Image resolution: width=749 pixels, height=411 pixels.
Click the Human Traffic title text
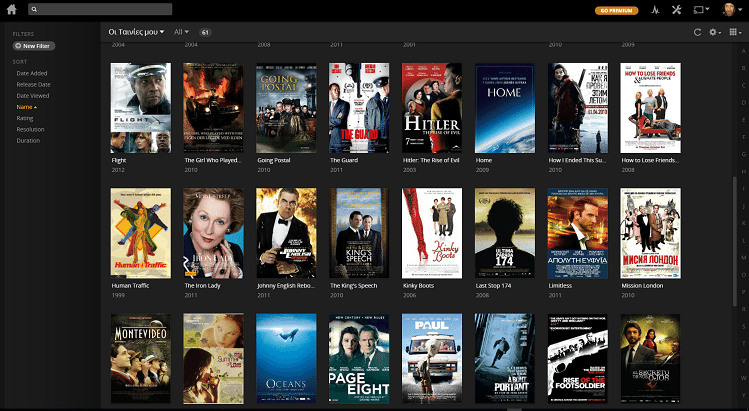[x=130, y=286]
